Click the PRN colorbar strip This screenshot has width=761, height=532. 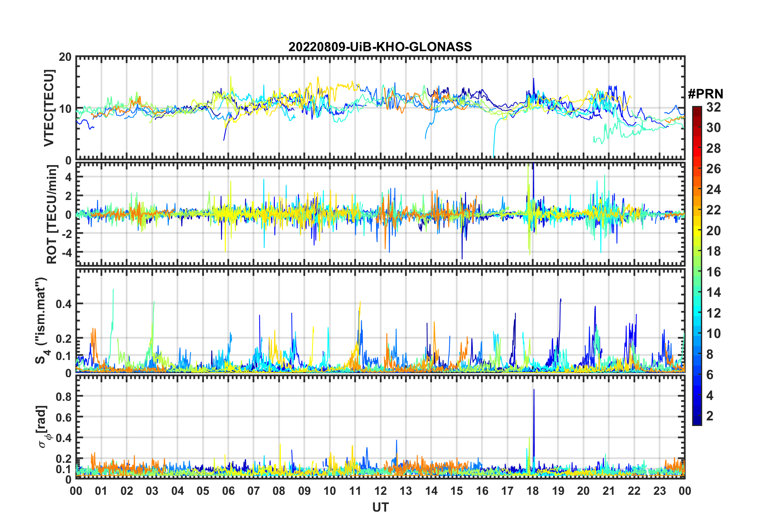[697, 266]
